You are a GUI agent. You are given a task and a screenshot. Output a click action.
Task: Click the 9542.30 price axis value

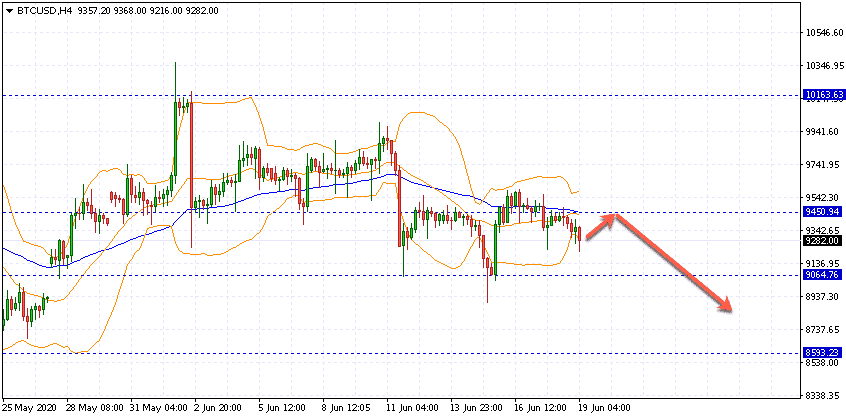[824, 197]
